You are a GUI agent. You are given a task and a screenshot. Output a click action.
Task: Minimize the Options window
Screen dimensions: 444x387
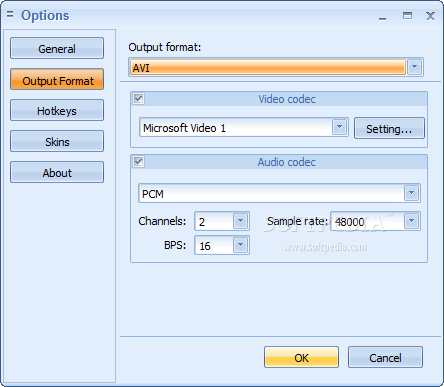[382, 16]
